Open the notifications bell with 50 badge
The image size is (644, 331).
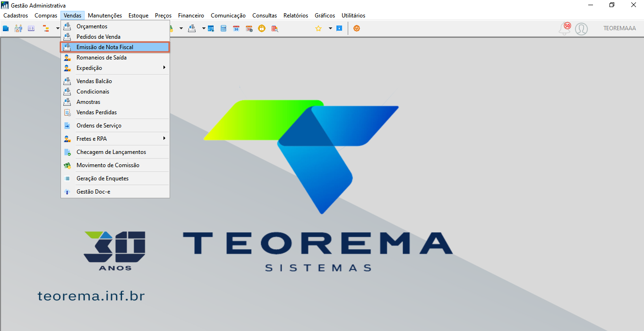(565, 28)
